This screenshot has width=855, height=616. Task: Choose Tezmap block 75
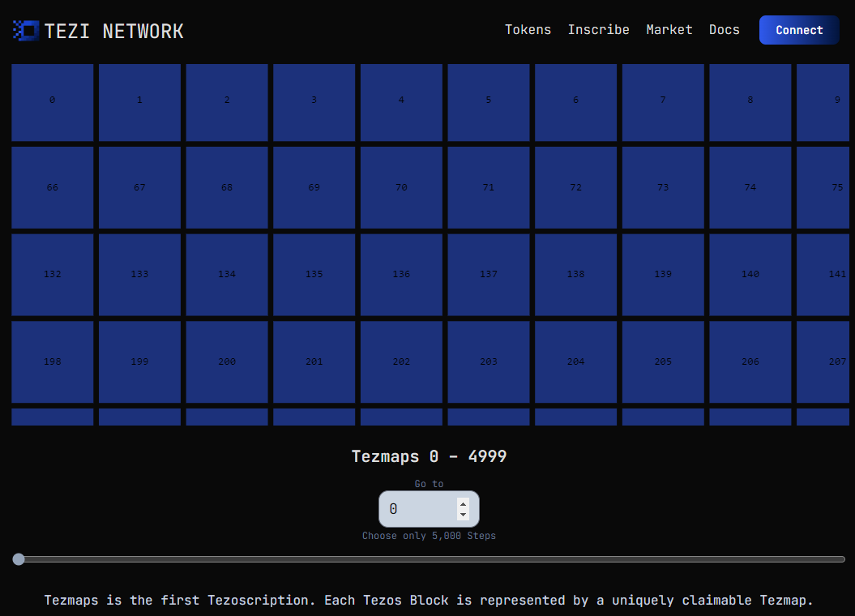(x=823, y=187)
